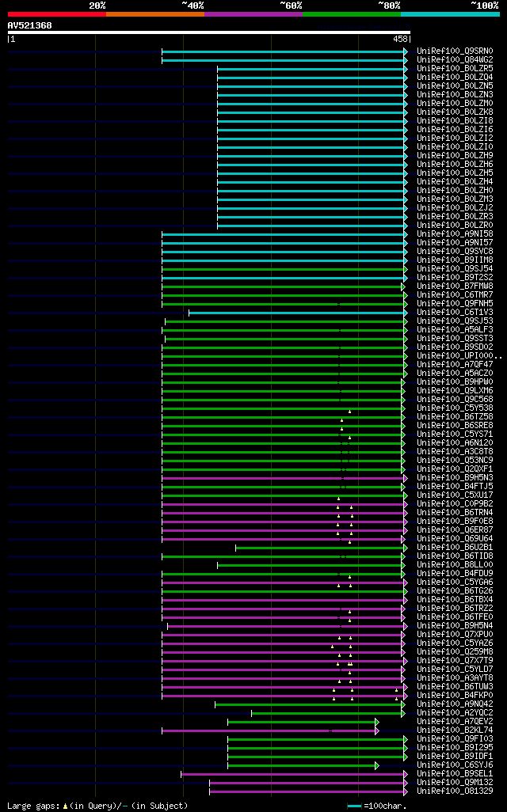Open hit UniRef100_Q9SRN0
Image resolution: width=507 pixels, height=812 pixels.
click(456, 51)
